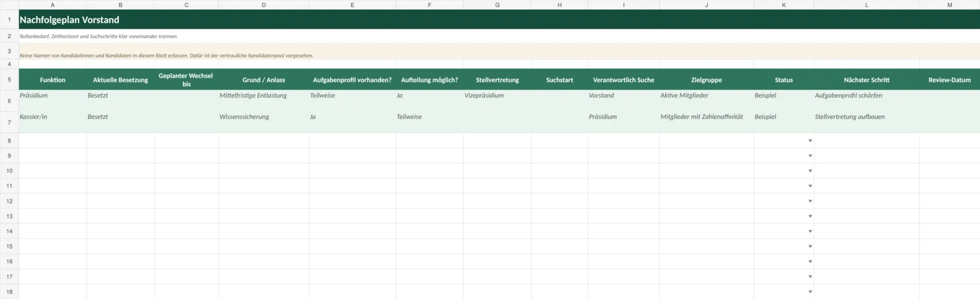Click the Grund / Anlass header cell
This screenshot has width=980, height=299.
pos(264,80)
